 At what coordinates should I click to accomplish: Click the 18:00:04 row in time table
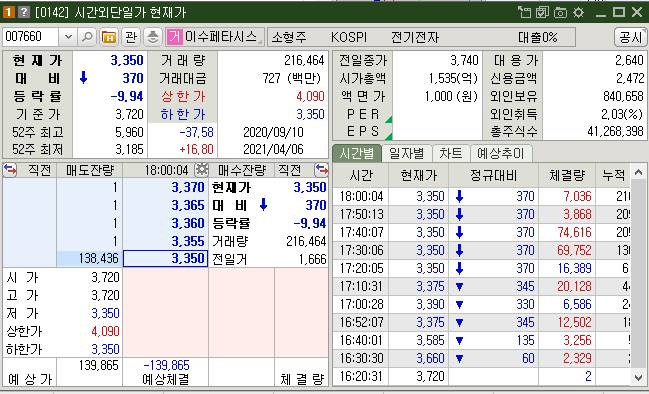coord(481,196)
